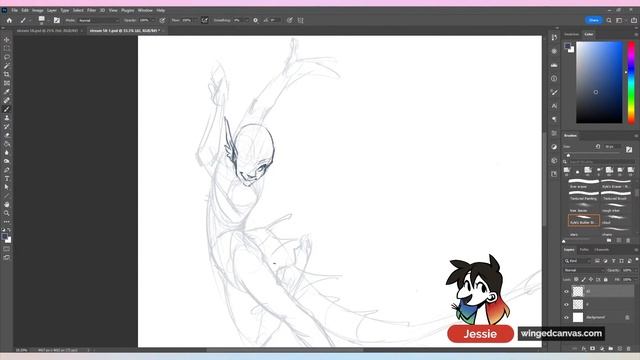Select the Magic Wand tool
Image resolution: width=640 pixels, height=360 pixels.
pyautogui.click(x=7, y=66)
